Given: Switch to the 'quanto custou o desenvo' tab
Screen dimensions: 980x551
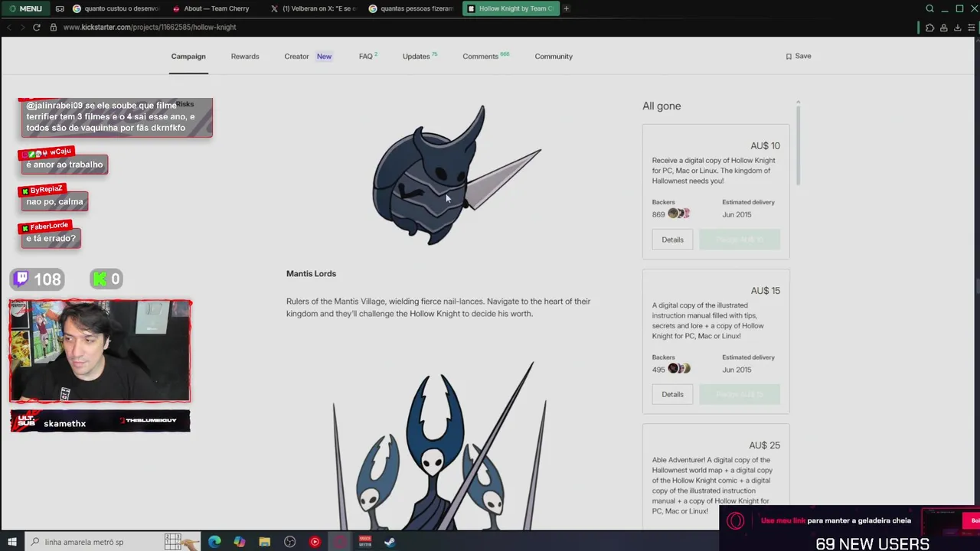Looking at the screenshot, I should point(116,8).
